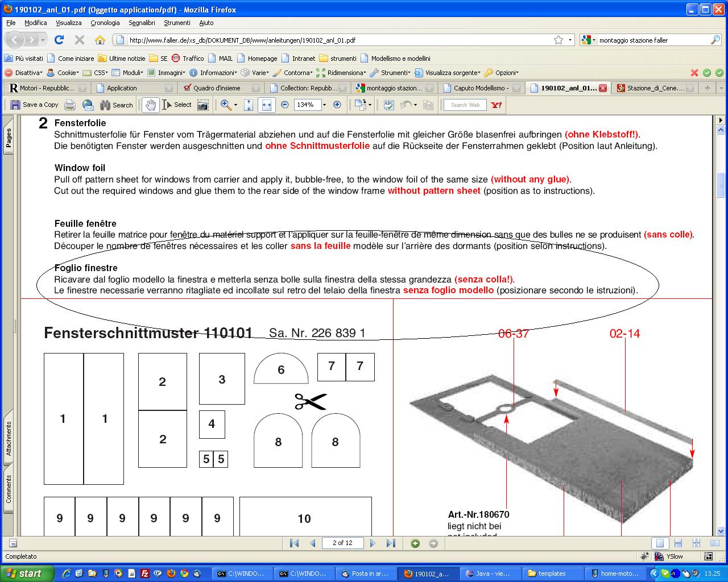Screen dimensions: 728x582
Task: Open the Segnalibri menu
Action: [x=142, y=23]
